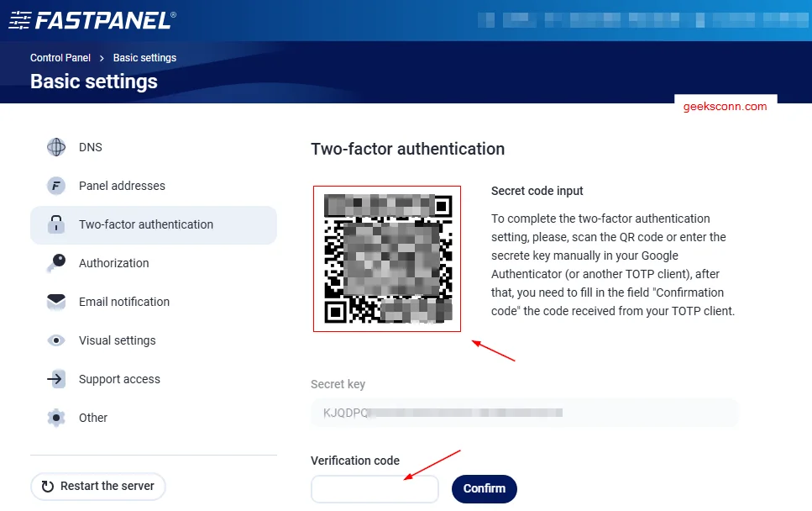The height and width of the screenshot is (511, 812).
Task: Click the QR code image
Action: [x=386, y=258]
